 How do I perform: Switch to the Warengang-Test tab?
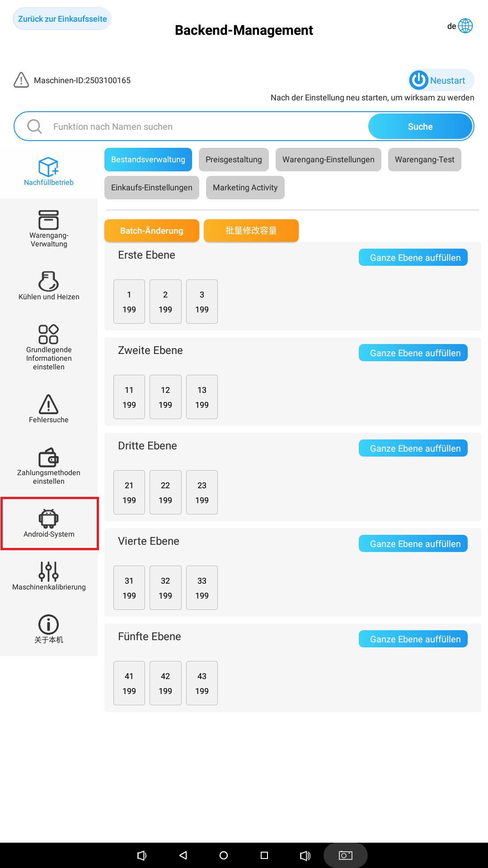coord(424,160)
